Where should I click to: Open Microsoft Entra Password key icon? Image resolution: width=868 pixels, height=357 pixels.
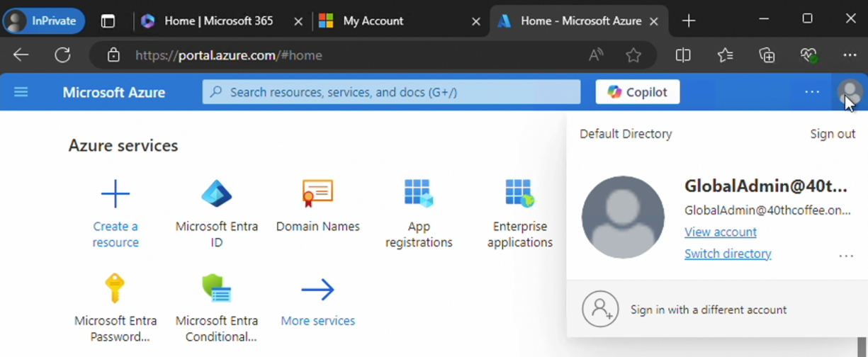click(x=115, y=288)
